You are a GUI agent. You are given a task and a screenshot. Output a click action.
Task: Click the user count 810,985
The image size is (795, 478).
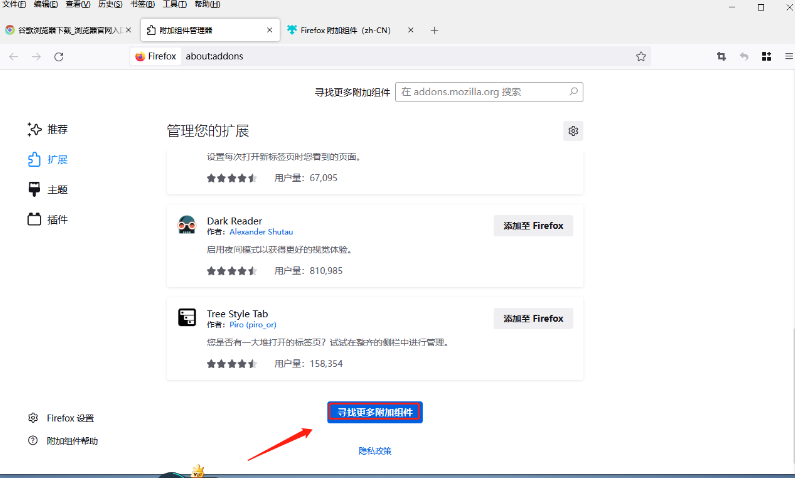tap(326, 271)
